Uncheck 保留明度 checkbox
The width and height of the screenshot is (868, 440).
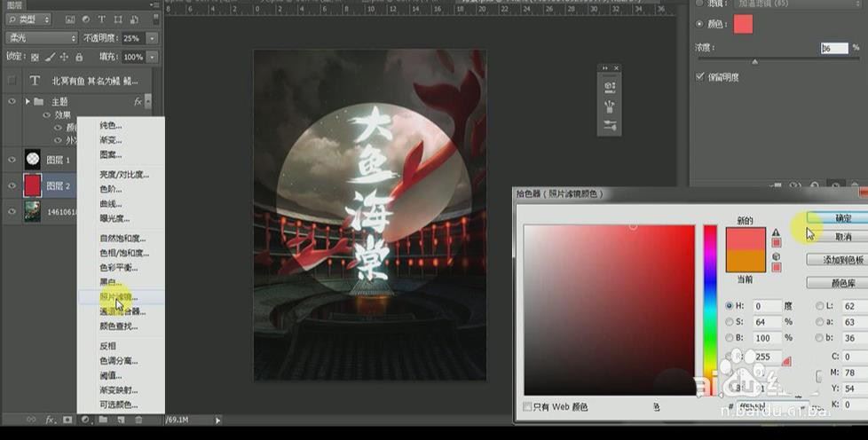700,77
